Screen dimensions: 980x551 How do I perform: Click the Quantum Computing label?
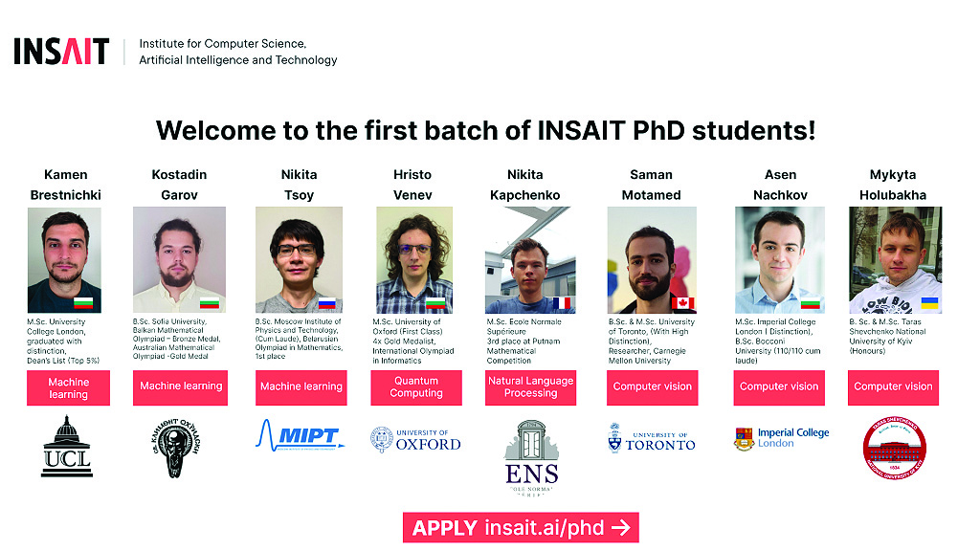416,387
